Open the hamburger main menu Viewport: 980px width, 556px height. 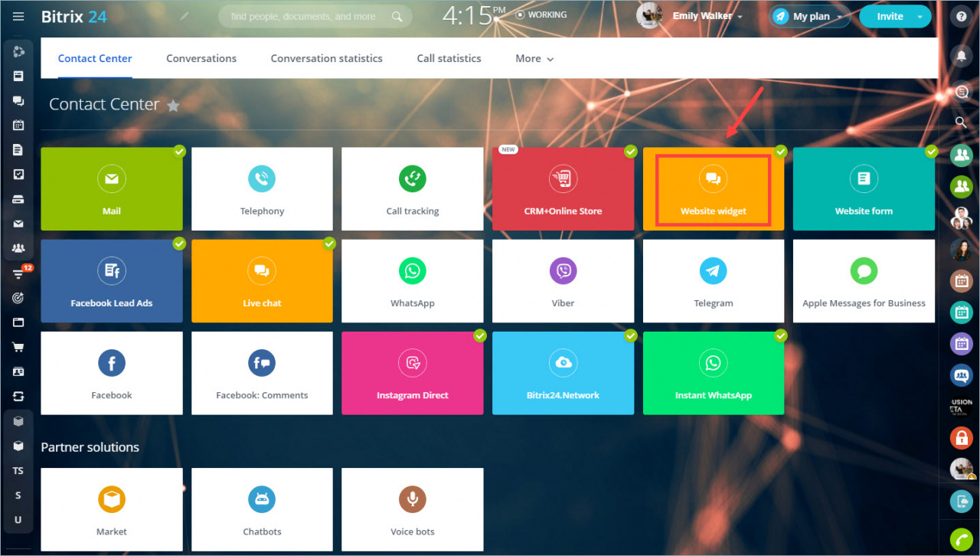tap(18, 16)
